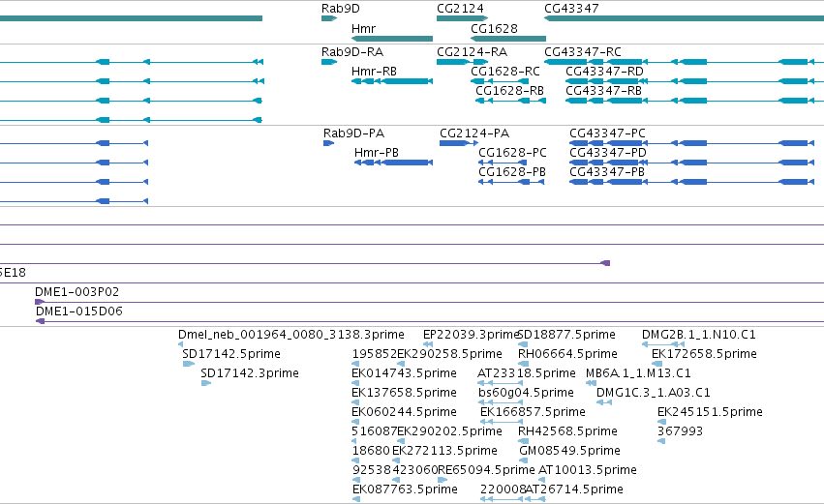Screen dimensions: 824x504
Task: Select the RH42568.5prime EST label
Action: (x=567, y=431)
